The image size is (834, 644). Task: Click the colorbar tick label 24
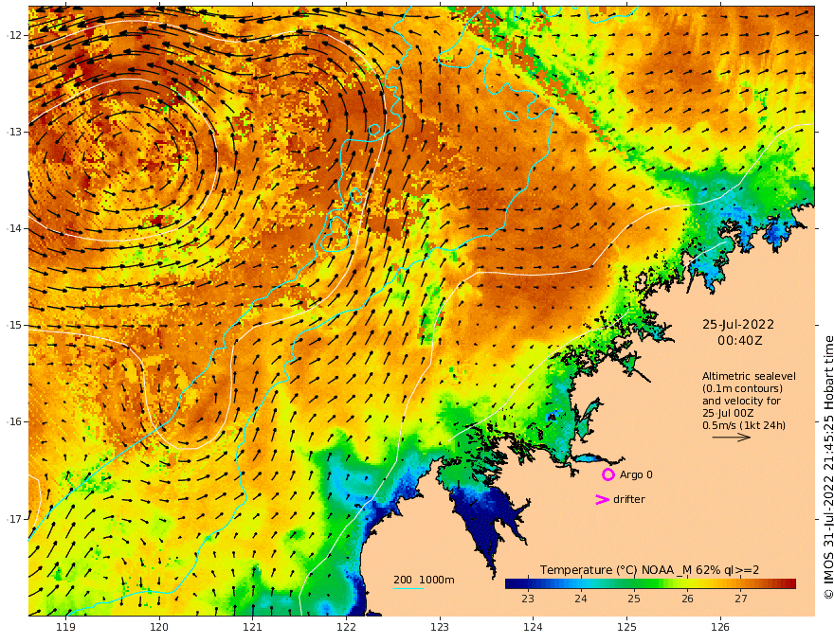580,599
